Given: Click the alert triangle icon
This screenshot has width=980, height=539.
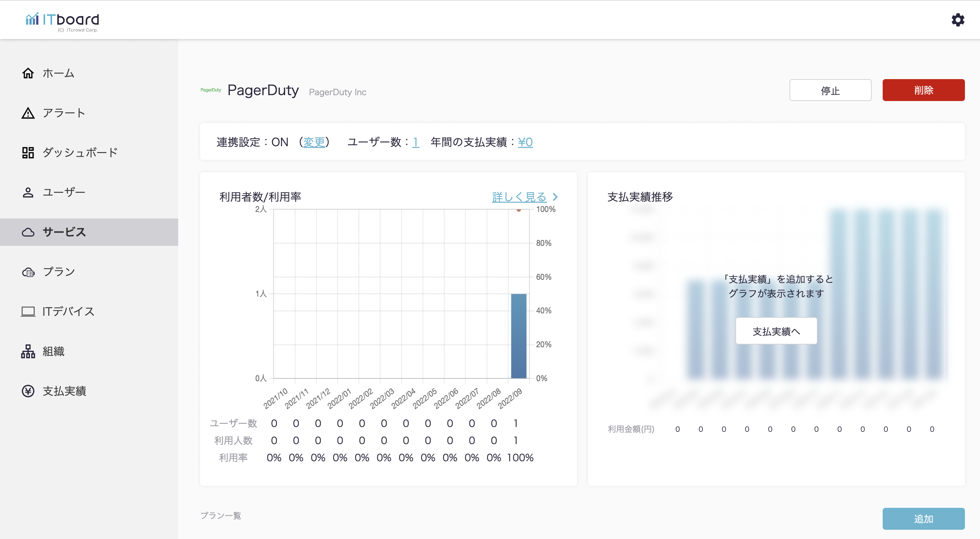Looking at the screenshot, I should click(28, 113).
